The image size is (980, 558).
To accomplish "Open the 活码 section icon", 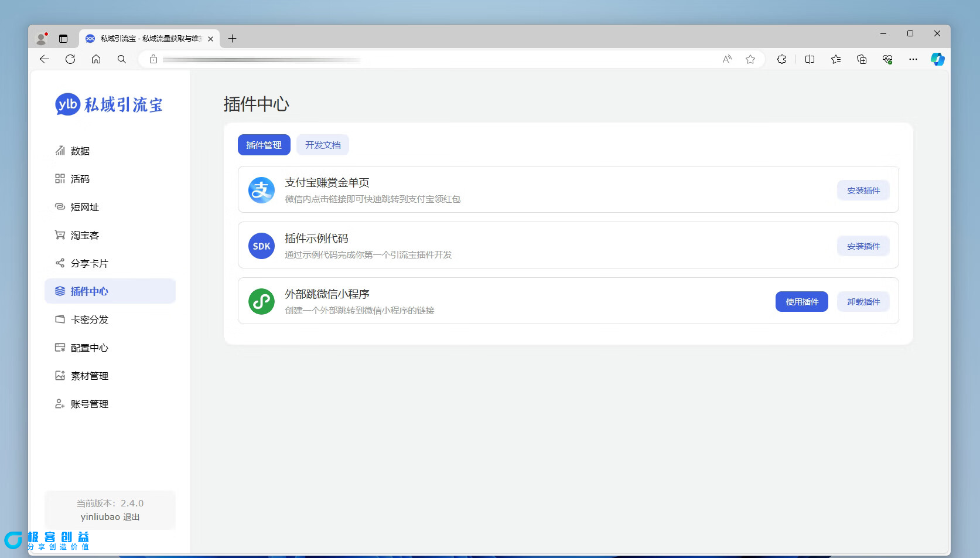I will point(60,179).
